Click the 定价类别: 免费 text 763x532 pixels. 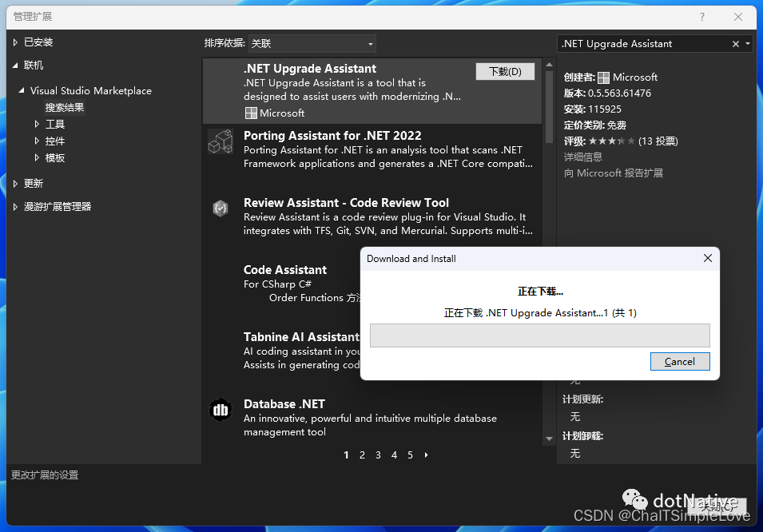594,125
